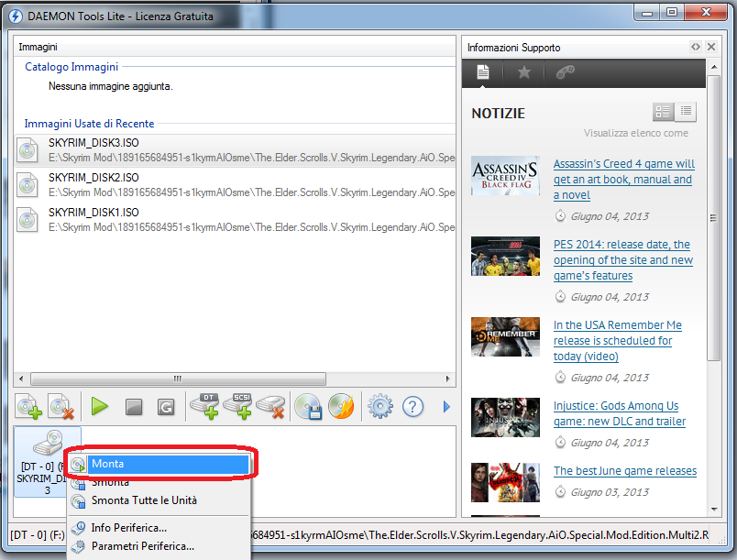Choose Smonta Tutte le Unità
This screenshot has height=560, width=737.
[159, 500]
